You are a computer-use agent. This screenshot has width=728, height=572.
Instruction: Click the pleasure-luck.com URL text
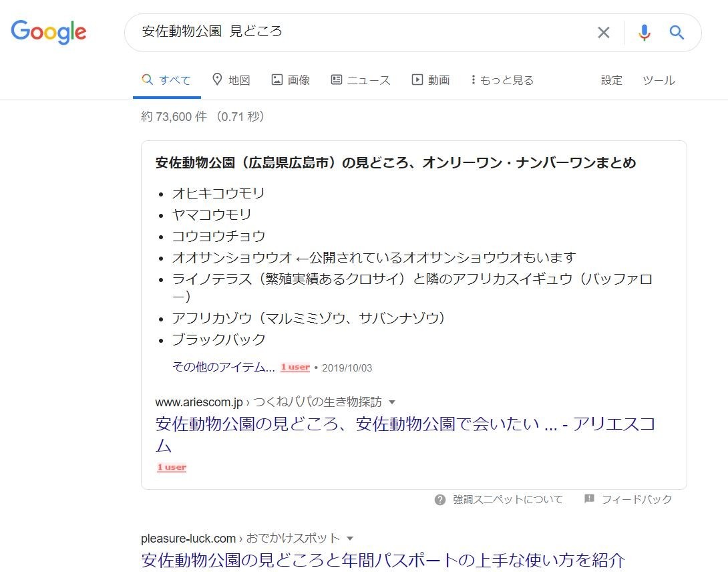188,539
